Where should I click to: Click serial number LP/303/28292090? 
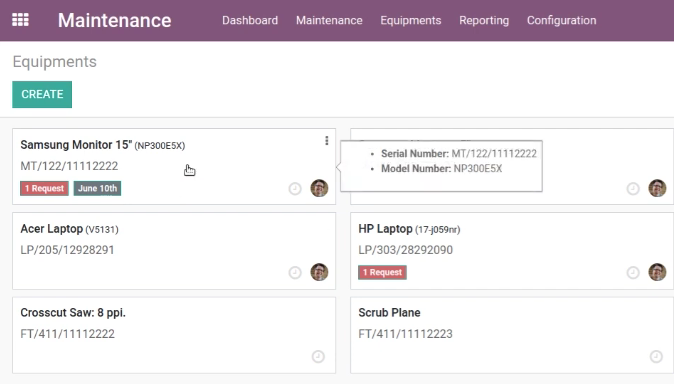click(405, 250)
